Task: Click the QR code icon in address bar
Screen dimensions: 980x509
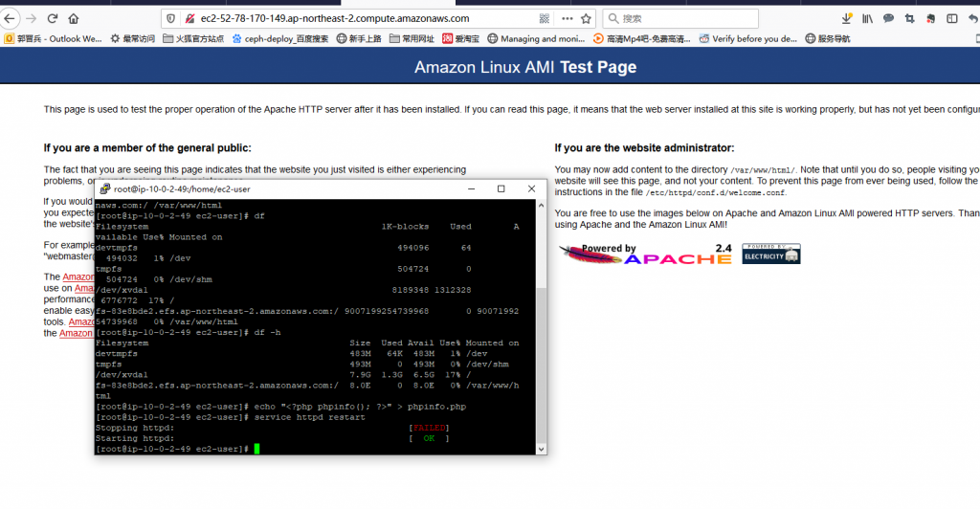Action: click(545, 19)
